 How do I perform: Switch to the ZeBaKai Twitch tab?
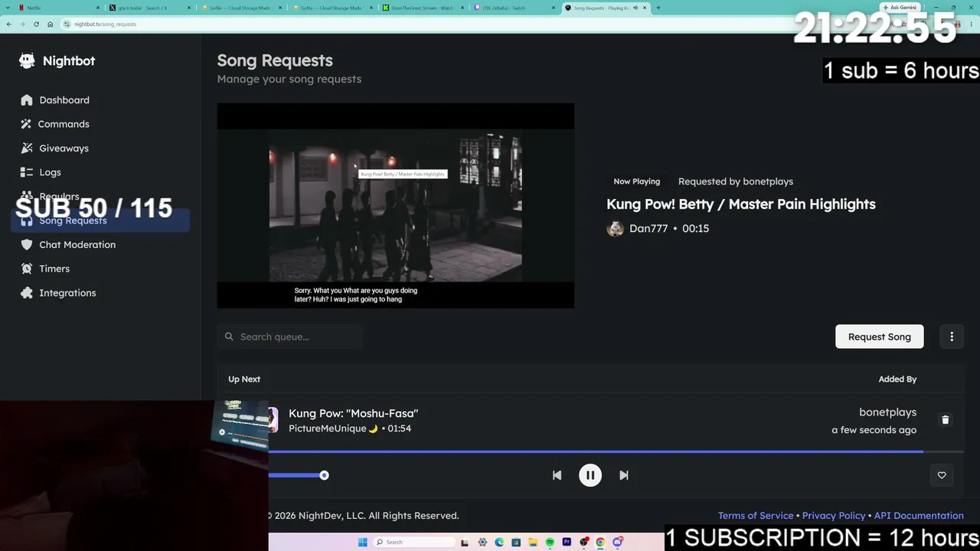pyautogui.click(x=513, y=8)
